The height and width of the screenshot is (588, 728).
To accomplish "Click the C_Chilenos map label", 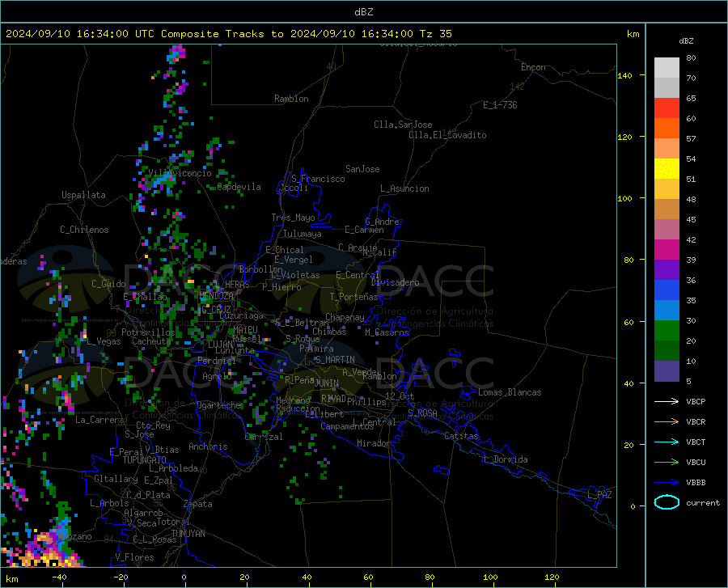I will [84, 230].
